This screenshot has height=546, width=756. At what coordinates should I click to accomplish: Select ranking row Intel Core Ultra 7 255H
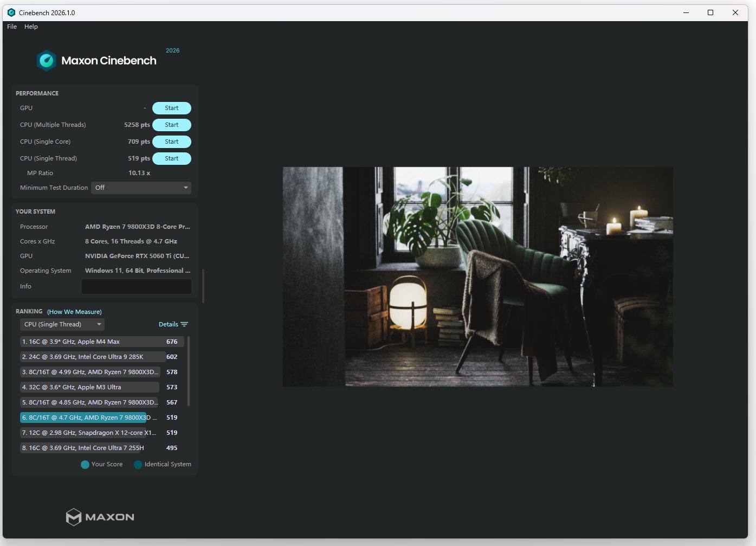102,448
